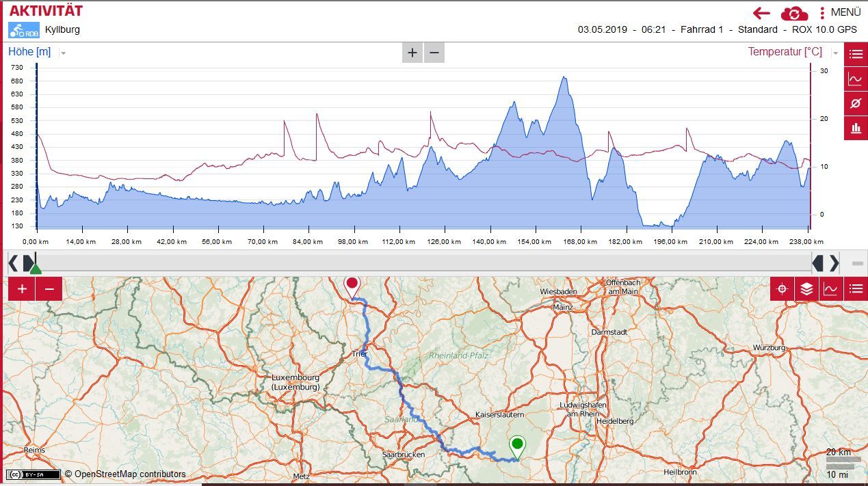Open the Temperatur [°C] dropdown
Image resolution: width=868 pixels, height=486 pixels.
click(834, 51)
